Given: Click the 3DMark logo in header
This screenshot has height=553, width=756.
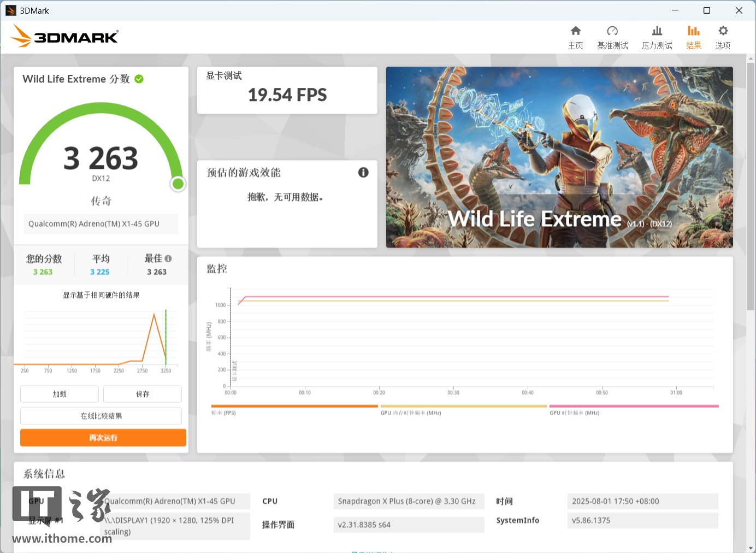Looking at the screenshot, I should [64, 36].
